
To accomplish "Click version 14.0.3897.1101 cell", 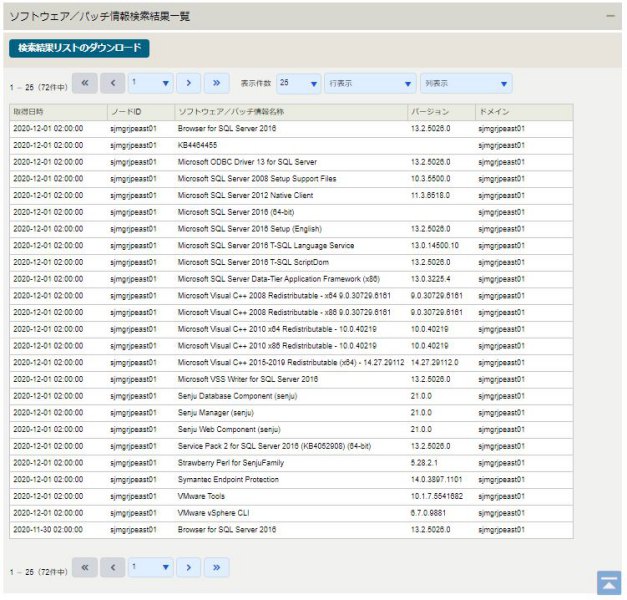I will click(x=436, y=480).
